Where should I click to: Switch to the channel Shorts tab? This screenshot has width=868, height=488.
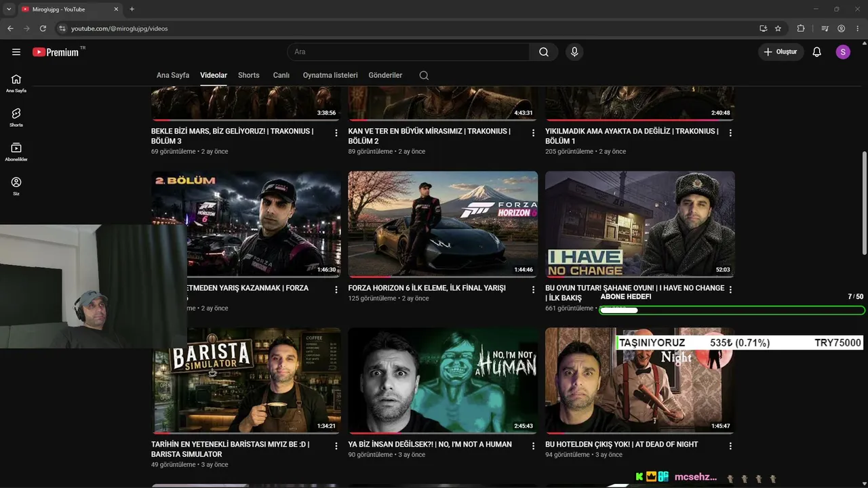click(249, 75)
